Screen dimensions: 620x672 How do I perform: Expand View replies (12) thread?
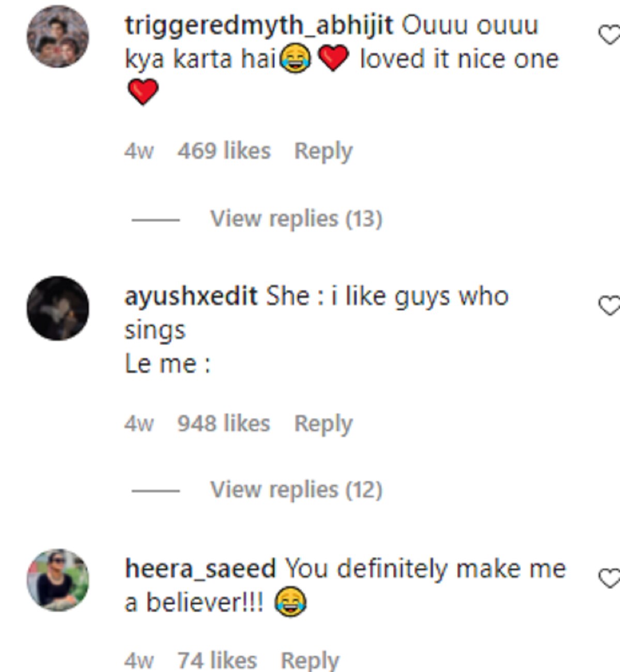coord(296,490)
